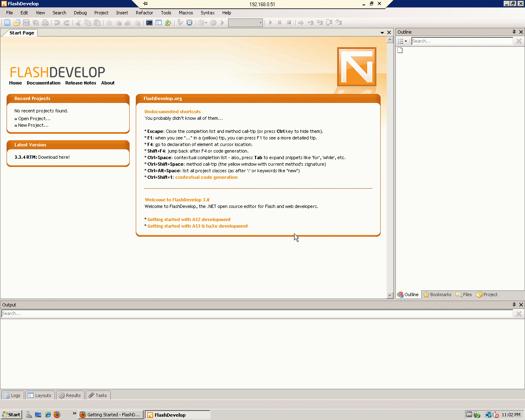Image resolution: width=525 pixels, height=420 pixels.
Task: Click the Copy toolbar icon
Action: 88,23
